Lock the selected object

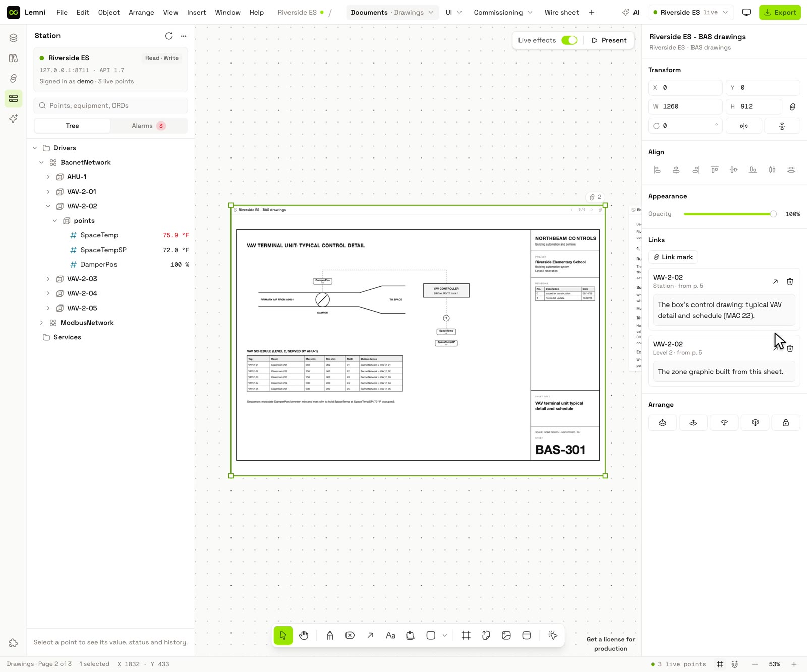[786, 423]
